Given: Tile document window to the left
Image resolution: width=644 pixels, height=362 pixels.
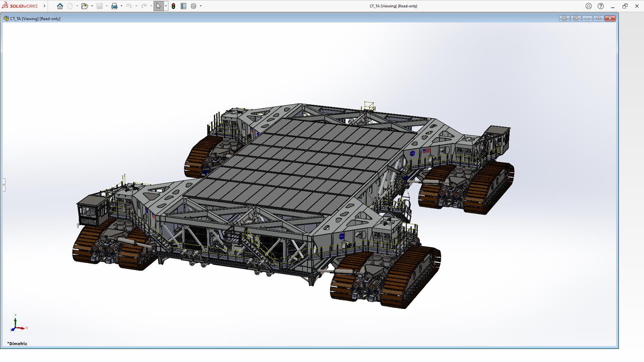Looking at the screenshot, I should pos(564,18).
